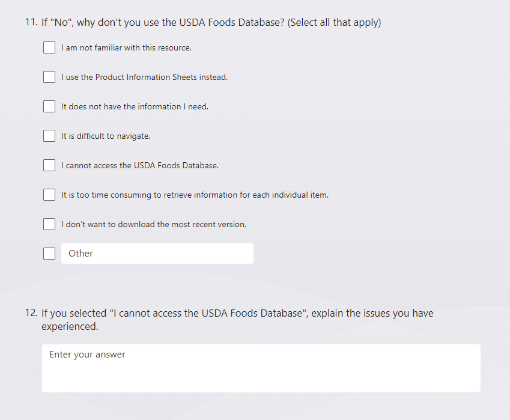Click the 'It does not have the information I need' label
Image resolution: width=510 pixels, height=420 pixels.
pyautogui.click(x=135, y=106)
